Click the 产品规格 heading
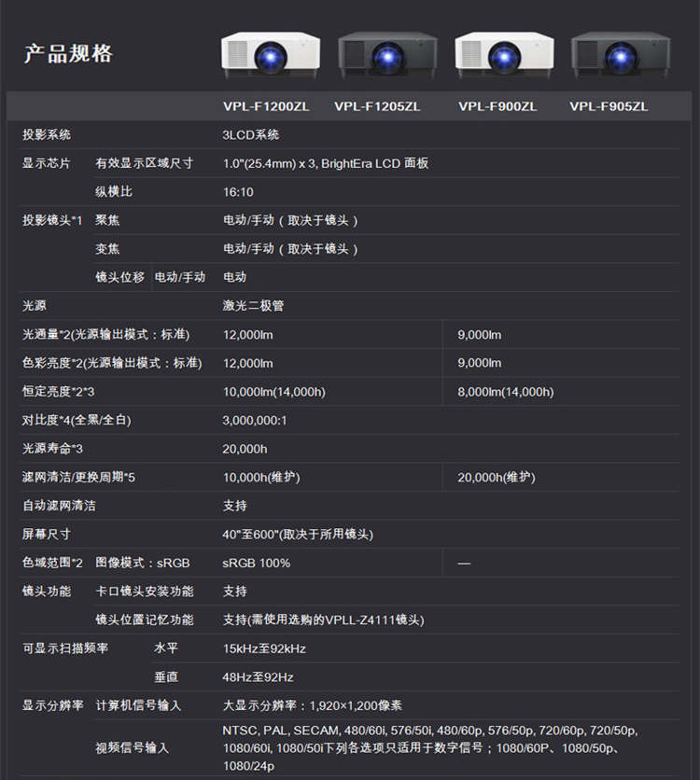The width and height of the screenshot is (700, 780). (x=68, y=53)
